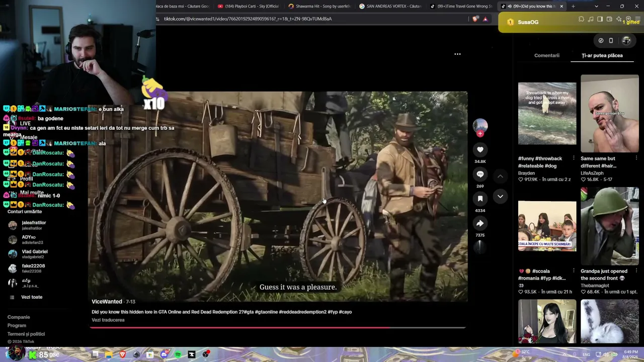Click the TikTok URL address bar
The height and width of the screenshot is (362, 644).
click(x=312, y=19)
